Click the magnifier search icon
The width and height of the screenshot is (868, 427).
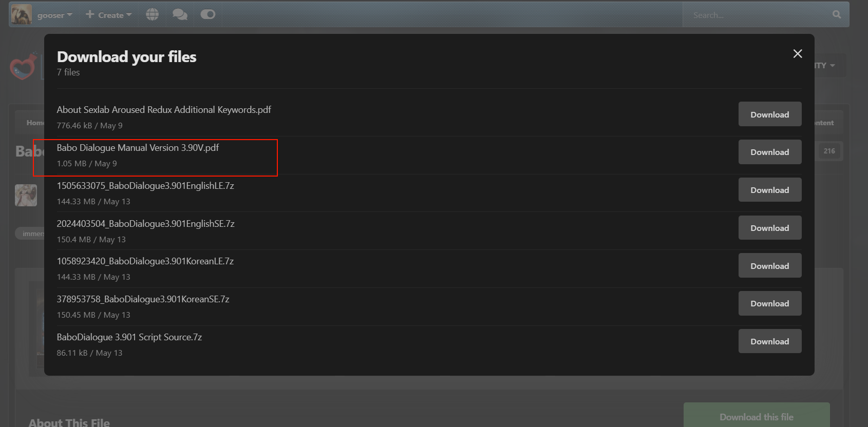[837, 14]
